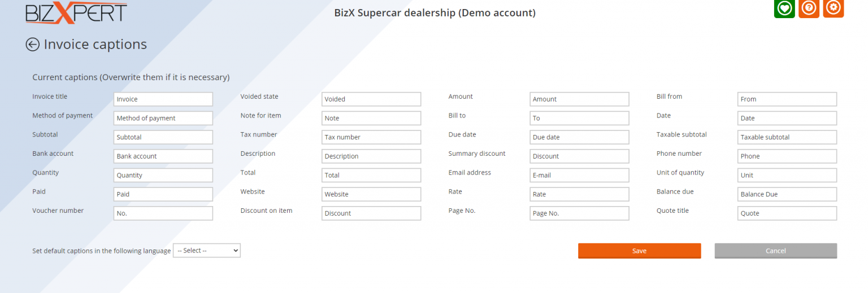Image resolution: width=868 pixels, height=293 pixels.
Task: Click the green heart icon
Action: pos(784,8)
